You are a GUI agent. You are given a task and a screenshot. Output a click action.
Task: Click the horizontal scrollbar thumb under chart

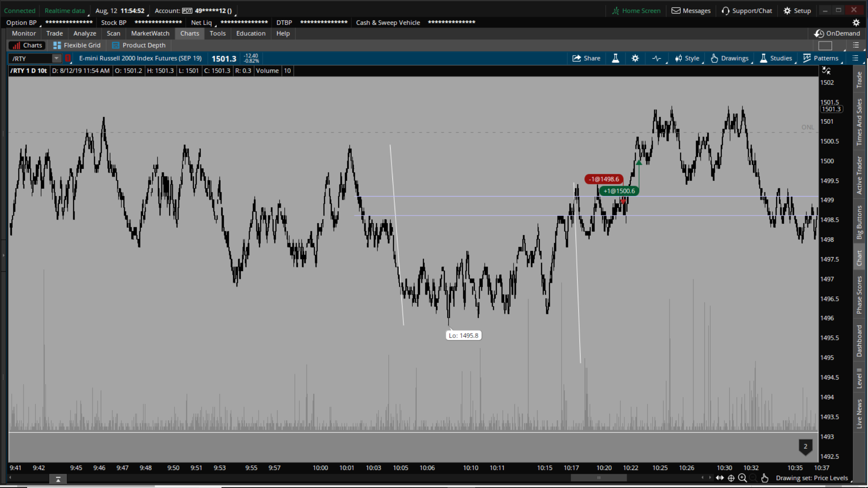(x=599, y=478)
